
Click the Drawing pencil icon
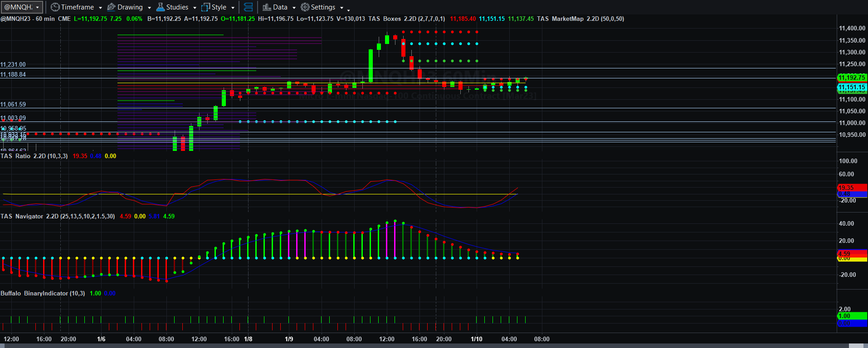[111, 7]
